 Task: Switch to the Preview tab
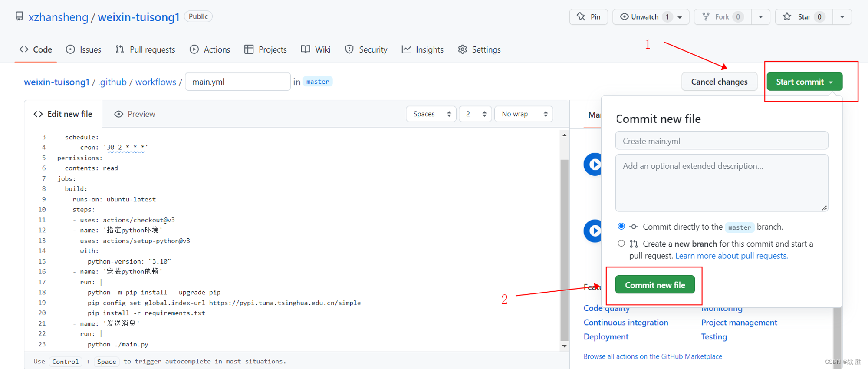(135, 114)
